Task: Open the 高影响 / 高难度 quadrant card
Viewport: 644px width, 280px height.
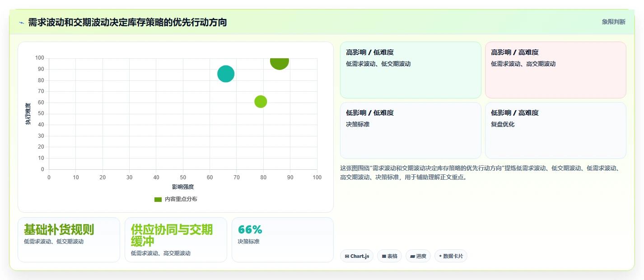Action: pos(555,70)
